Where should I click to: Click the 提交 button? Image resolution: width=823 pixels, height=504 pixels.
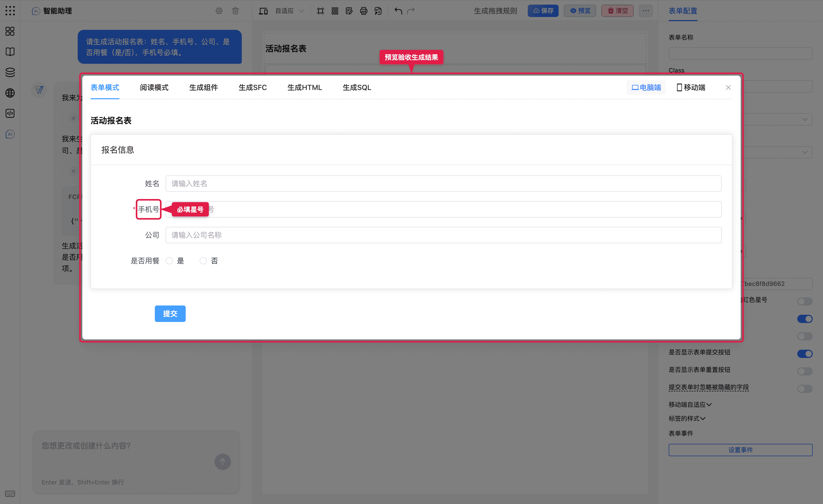point(170,314)
